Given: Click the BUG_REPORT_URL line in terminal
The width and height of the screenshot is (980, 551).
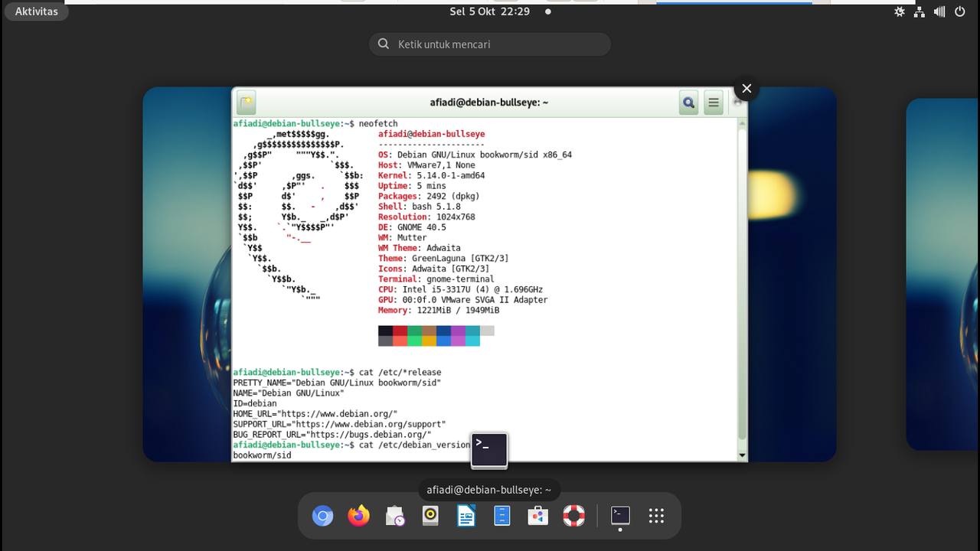Looking at the screenshot, I should 332,435.
